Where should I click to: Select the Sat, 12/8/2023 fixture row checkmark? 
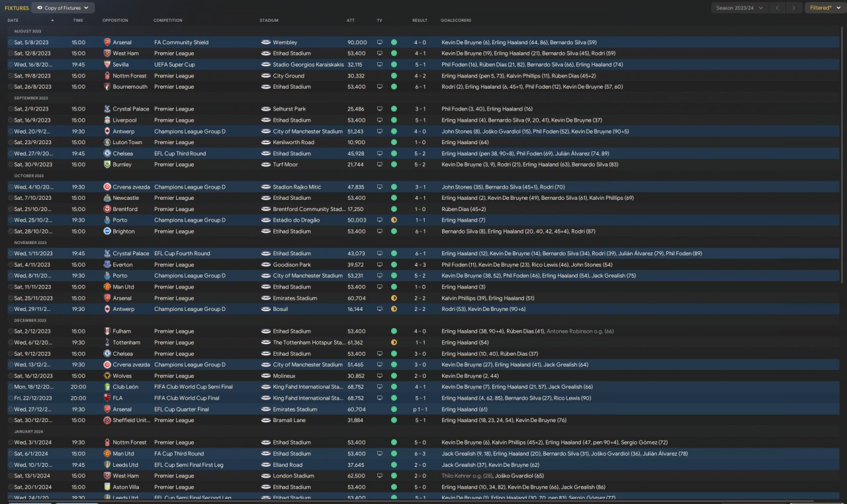pyautogui.click(x=11, y=54)
